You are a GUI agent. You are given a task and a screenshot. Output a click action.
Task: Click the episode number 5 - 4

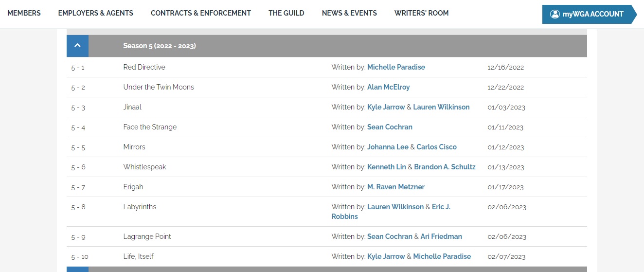[78, 127]
